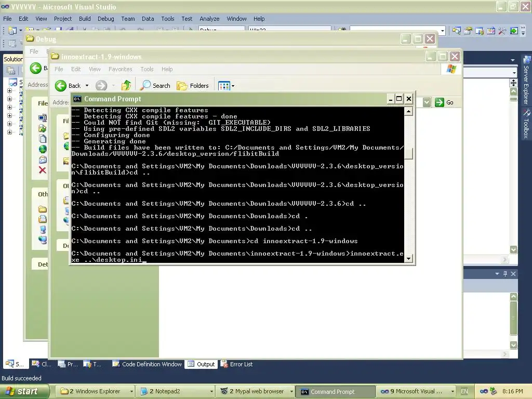
Task: Open the Notepad2 taskbar group
Action: 176,391
